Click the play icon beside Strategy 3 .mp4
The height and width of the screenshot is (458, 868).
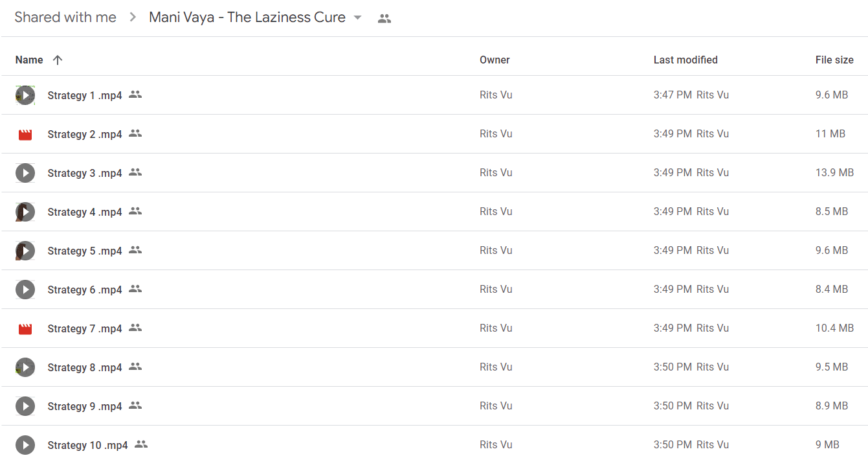(25, 173)
